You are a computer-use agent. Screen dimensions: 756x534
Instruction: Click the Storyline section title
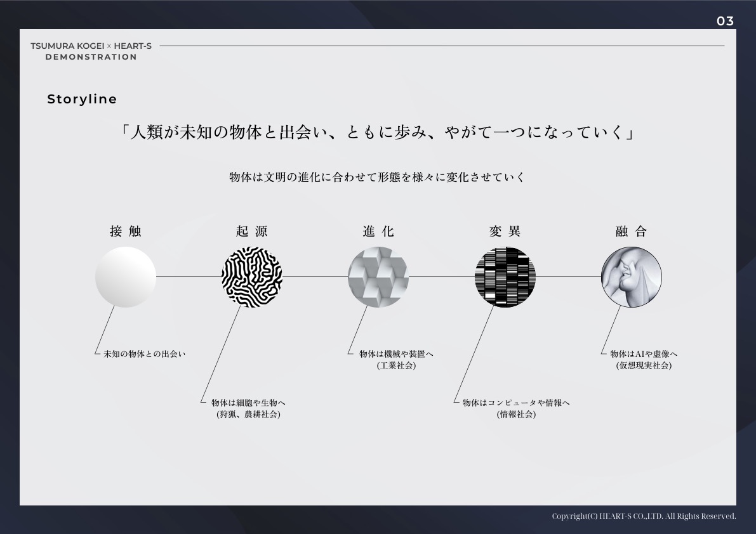(x=82, y=100)
